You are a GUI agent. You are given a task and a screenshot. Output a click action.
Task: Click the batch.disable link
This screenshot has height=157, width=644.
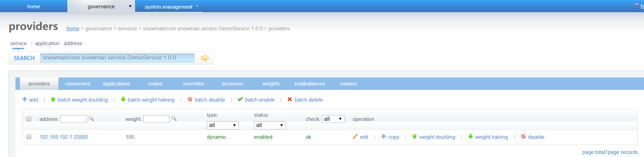(x=210, y=100)
